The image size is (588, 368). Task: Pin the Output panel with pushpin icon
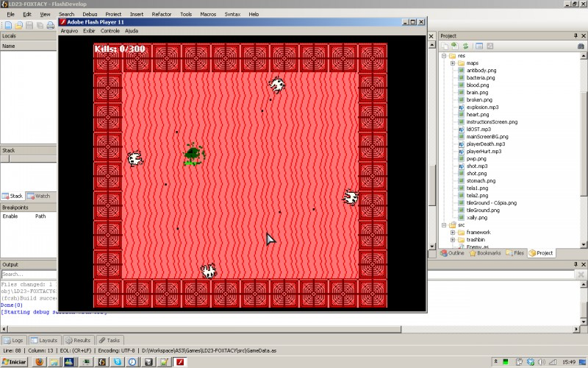(x=576, y=264)
